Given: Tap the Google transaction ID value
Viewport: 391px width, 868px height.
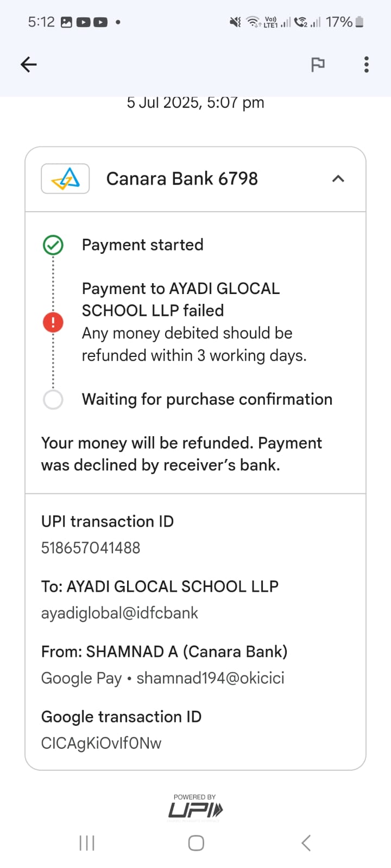Looking at the screenshot, I should (x=102, y=743).
